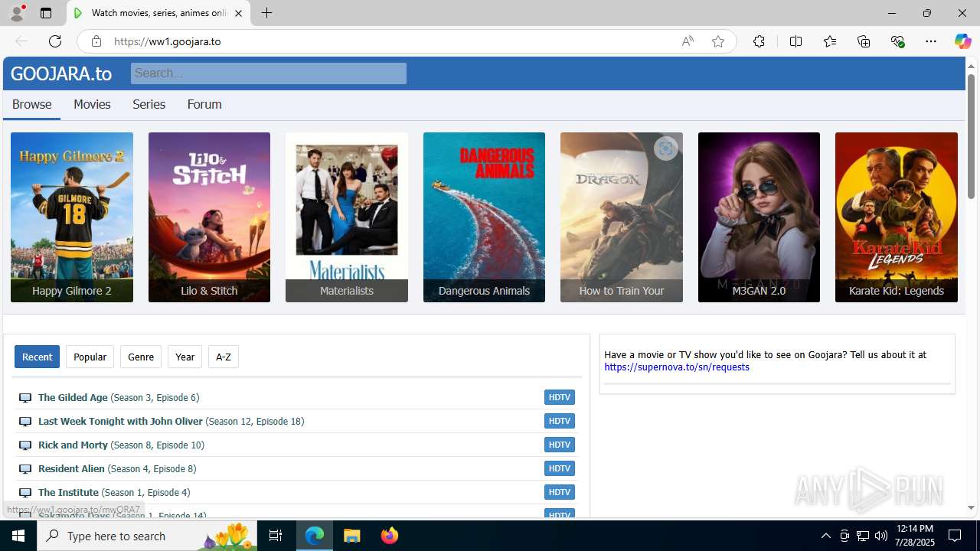Click the page vertical scrollbar thumb

971,136
